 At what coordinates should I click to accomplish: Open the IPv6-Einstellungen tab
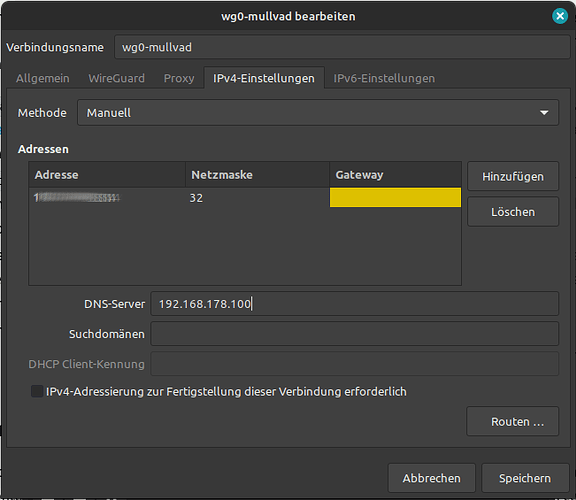click(384, 78)
